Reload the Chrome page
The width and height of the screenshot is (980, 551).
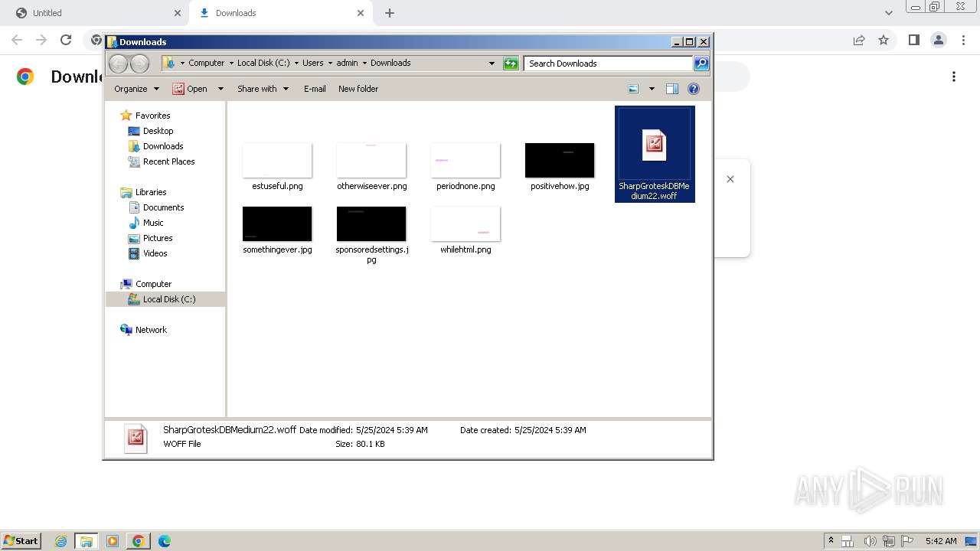coord(66,40)
